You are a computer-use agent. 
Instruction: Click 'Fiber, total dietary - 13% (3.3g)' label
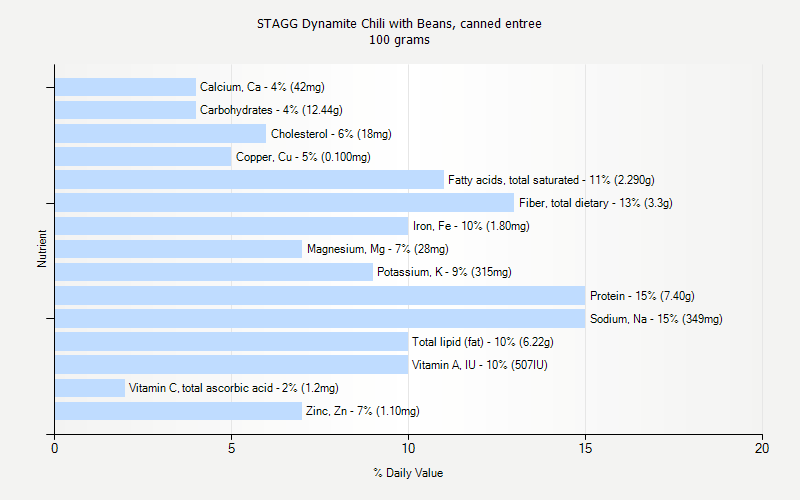click(596, 203)
